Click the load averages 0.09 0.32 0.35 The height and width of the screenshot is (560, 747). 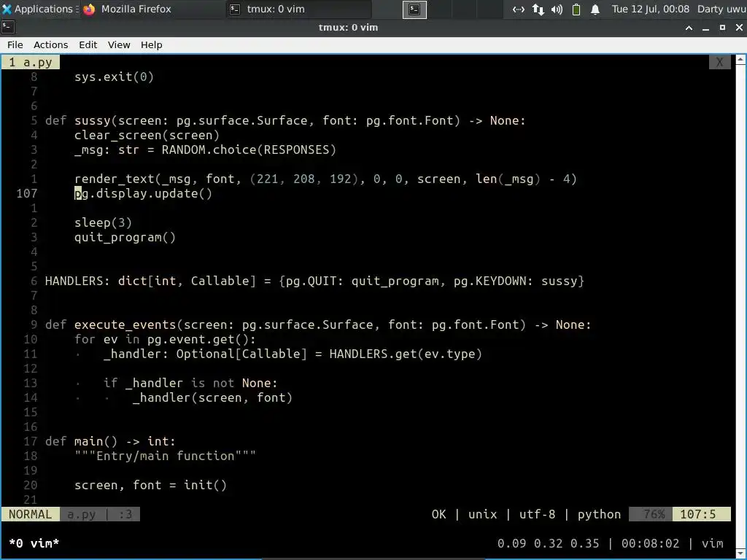click(548, 543)
